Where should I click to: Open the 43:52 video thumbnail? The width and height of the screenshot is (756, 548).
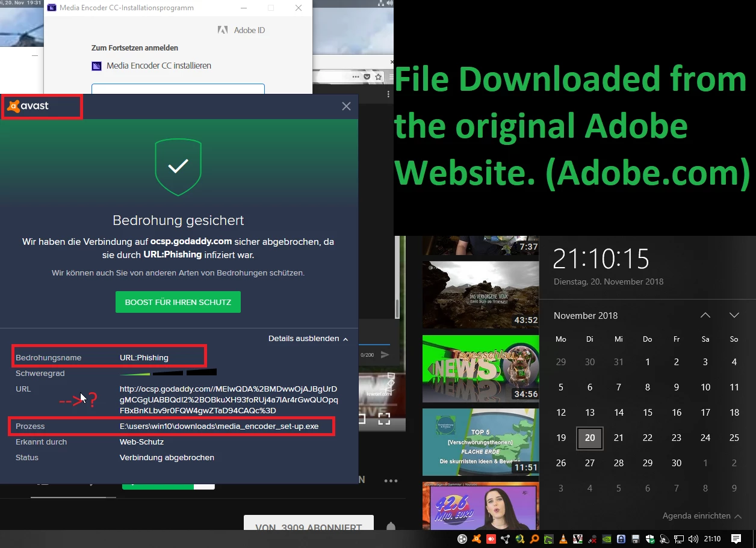tap(480, 294)
